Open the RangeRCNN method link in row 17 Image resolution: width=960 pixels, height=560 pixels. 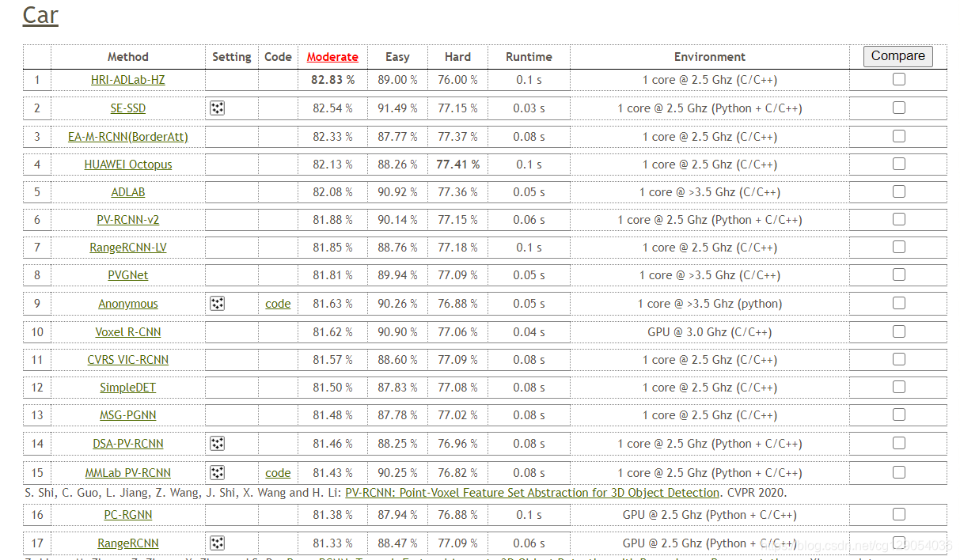tap(128, 543)
